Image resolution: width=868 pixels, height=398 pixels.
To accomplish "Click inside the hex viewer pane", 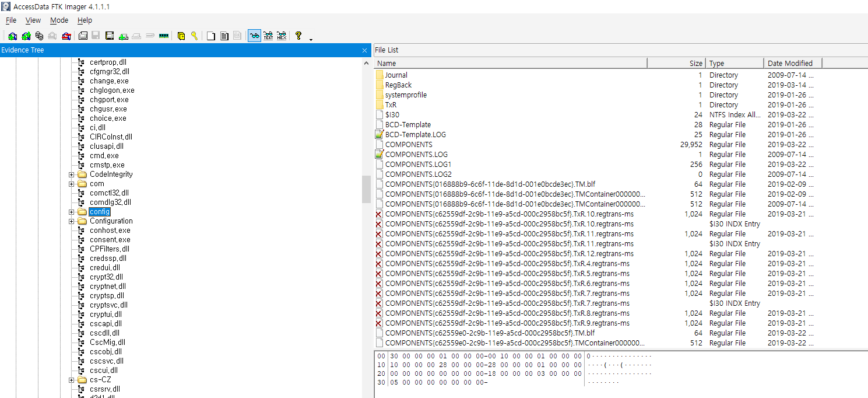I will tap(621, 373).
